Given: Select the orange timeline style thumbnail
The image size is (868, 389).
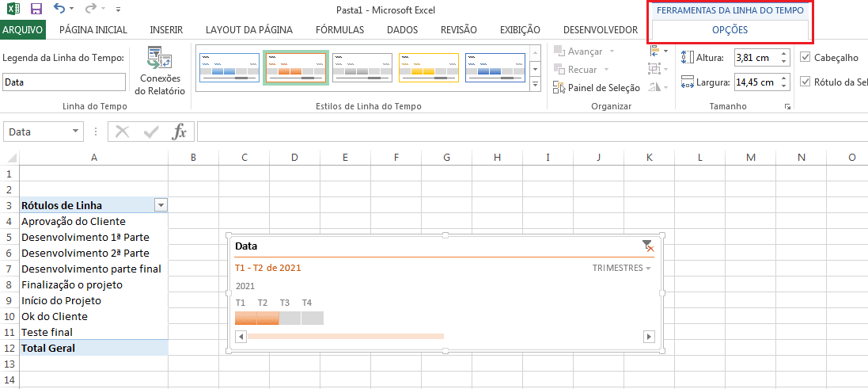Looking at the screenshot, I should coord(296,68).
